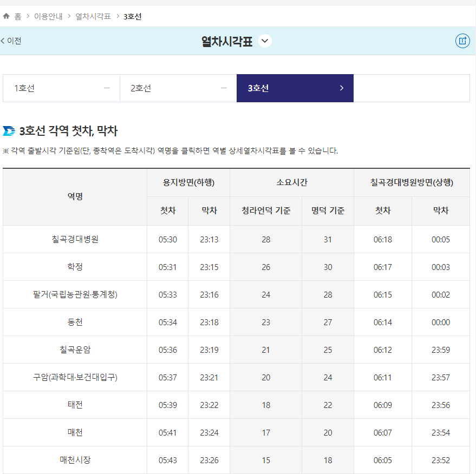The image size is (476, 474).
Task: Click 06:07 upbound first train of 매천
Action: [x=383, y=433]
